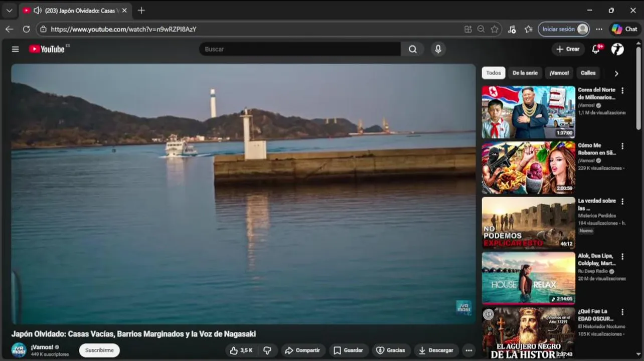Click the ¡Va más! watermark in video
644x361 pixels.
point(463,307)
